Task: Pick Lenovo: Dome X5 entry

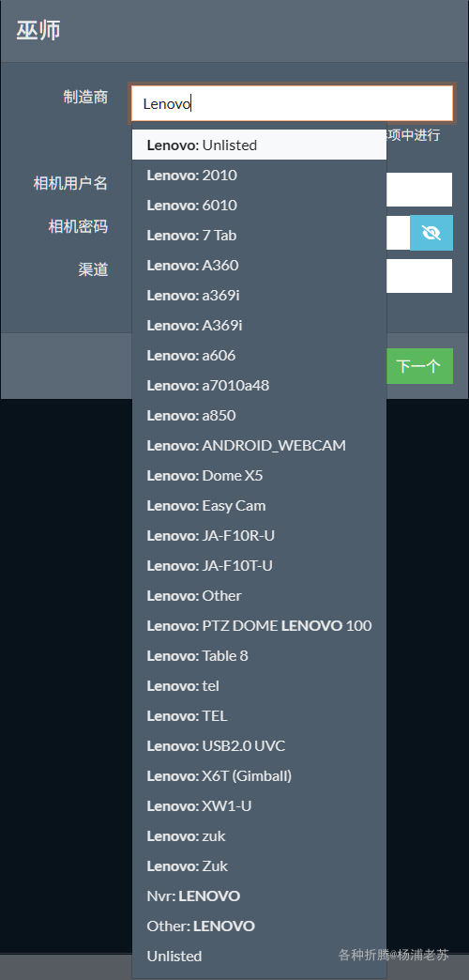Action: coord(259,475)
